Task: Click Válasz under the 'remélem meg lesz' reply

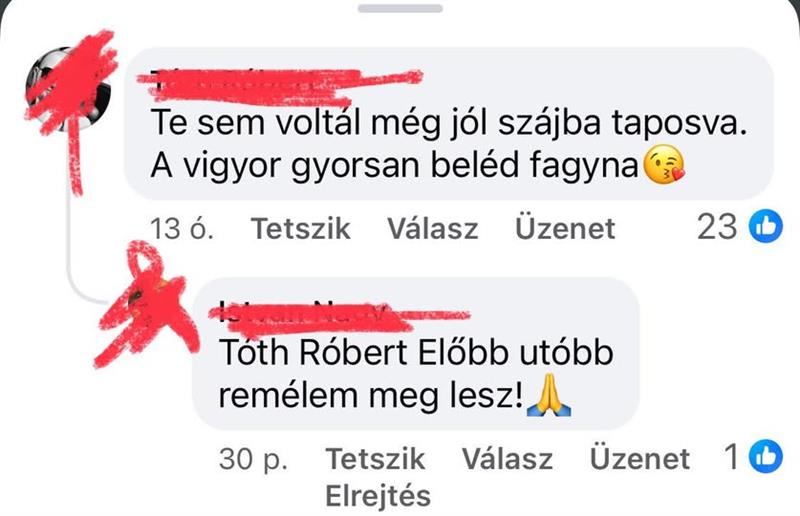Action: coord(508,458)
